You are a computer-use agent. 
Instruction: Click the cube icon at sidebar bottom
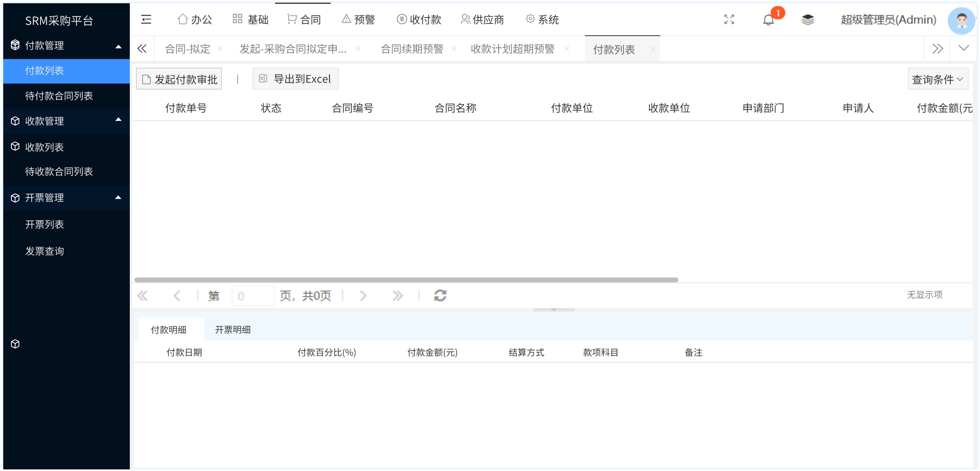coord(15,344)
